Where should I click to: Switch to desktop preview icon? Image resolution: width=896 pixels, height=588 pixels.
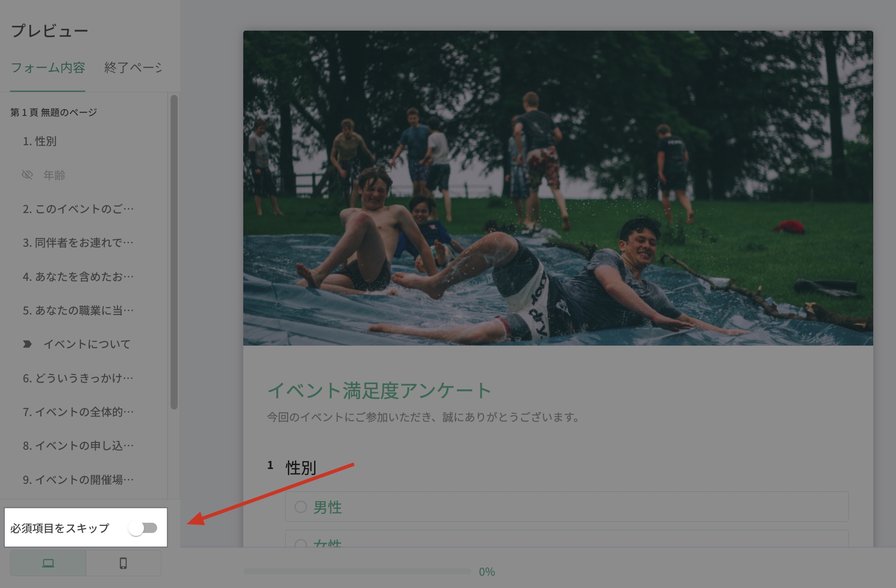48,563
